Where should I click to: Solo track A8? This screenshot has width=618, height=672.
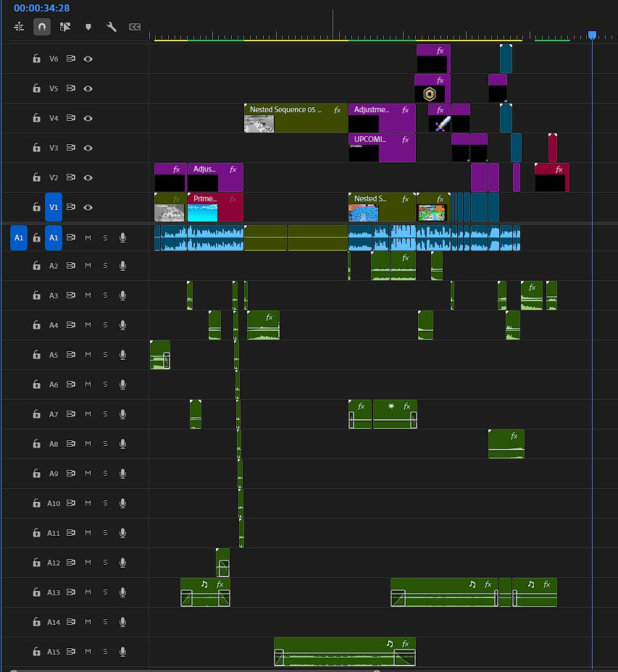pos(105,444)
